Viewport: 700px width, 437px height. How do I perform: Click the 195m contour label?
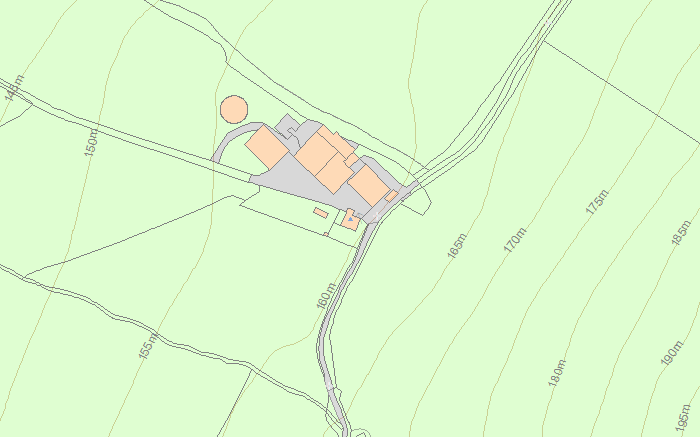click(x=683, y=418)
